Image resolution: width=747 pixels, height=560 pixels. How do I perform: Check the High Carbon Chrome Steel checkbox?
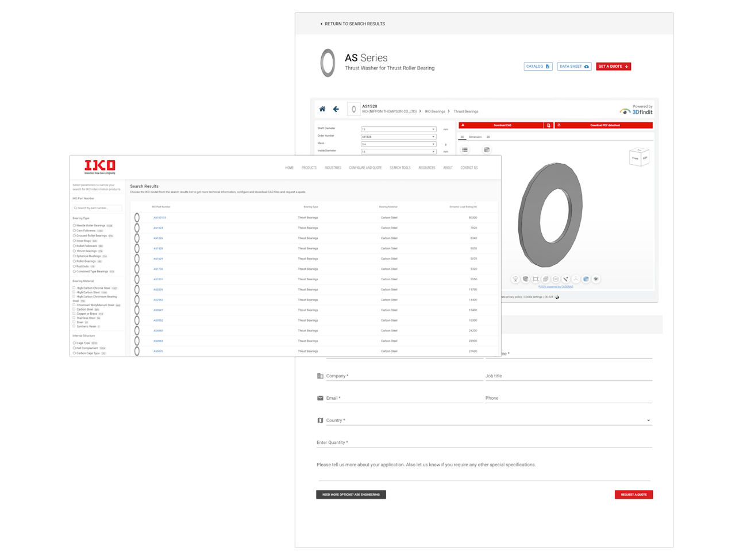tap(74, 288)
